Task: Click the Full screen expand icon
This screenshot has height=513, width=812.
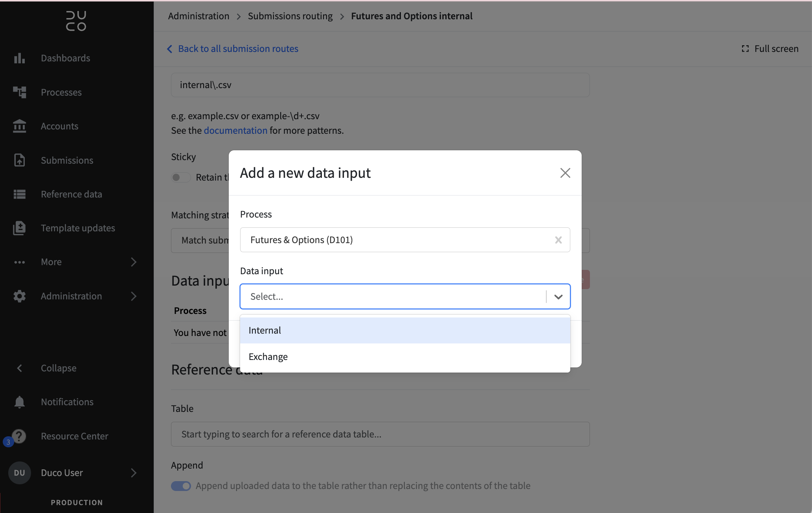Action: click(x=745, y=49)
